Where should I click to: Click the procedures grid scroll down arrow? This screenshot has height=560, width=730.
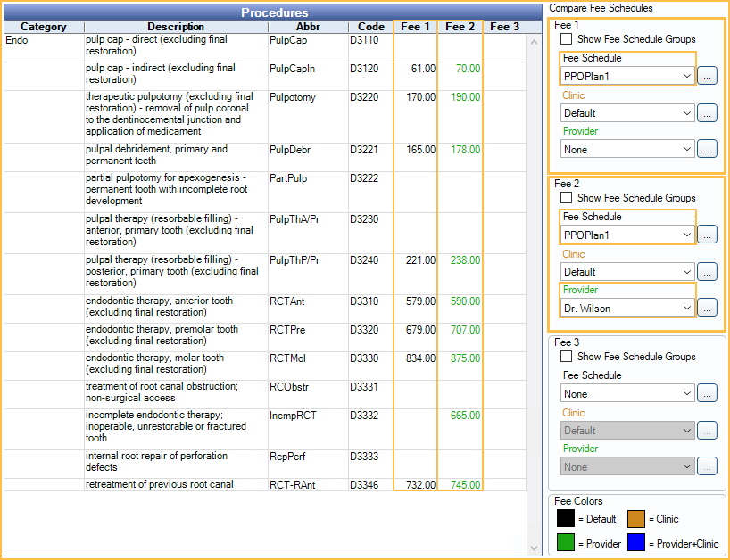point(535,548)
